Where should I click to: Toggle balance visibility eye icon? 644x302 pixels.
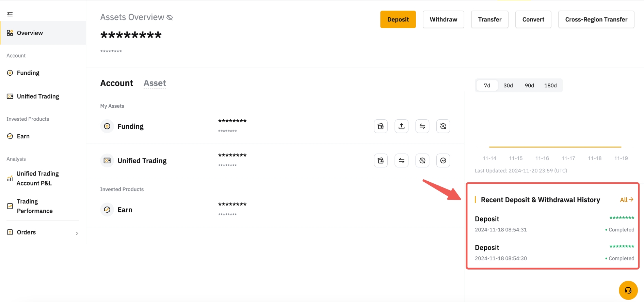(x=170, y=17)
